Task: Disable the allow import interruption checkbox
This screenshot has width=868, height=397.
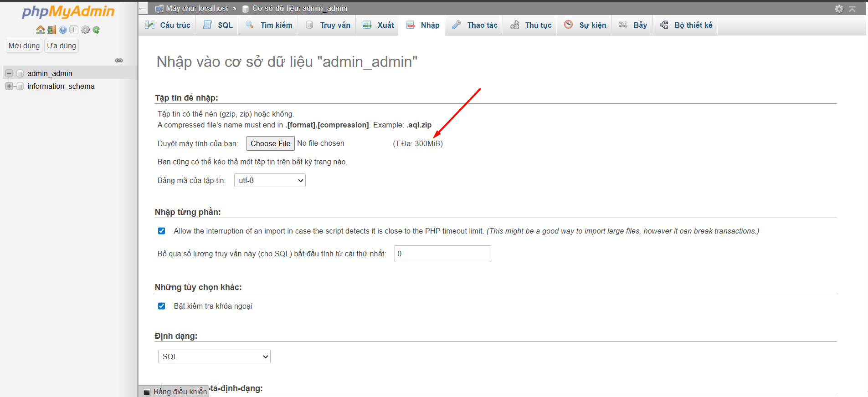Action: (x=161, y=231)
